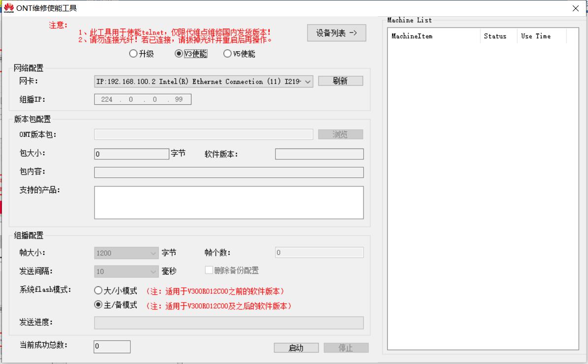The width and height of the screenshot is (588, 364).
Task: Click the first red warning line about telnet
Action: coord(174,32)
